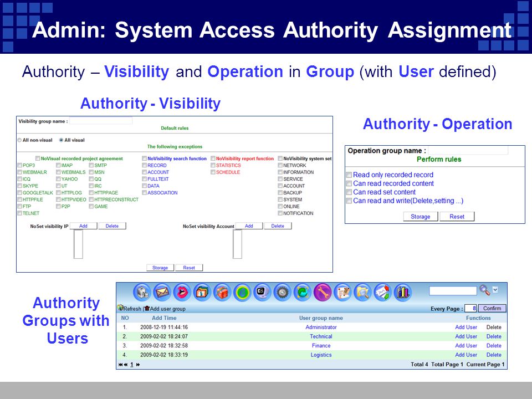Check the SKYPE checkbox
Image resolution: width=532 pixels, height=399 pixels.
click(x=20, y=186)
